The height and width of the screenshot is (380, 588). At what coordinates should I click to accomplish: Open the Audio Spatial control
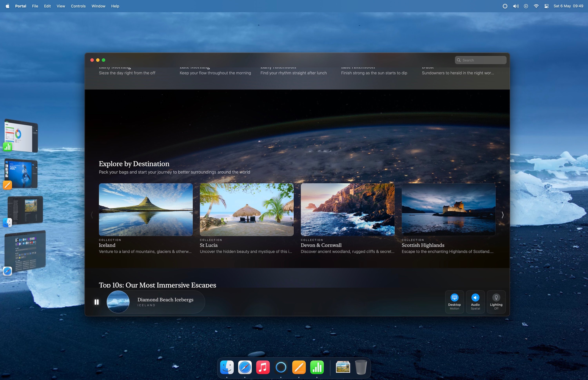(x=475, y=302)
